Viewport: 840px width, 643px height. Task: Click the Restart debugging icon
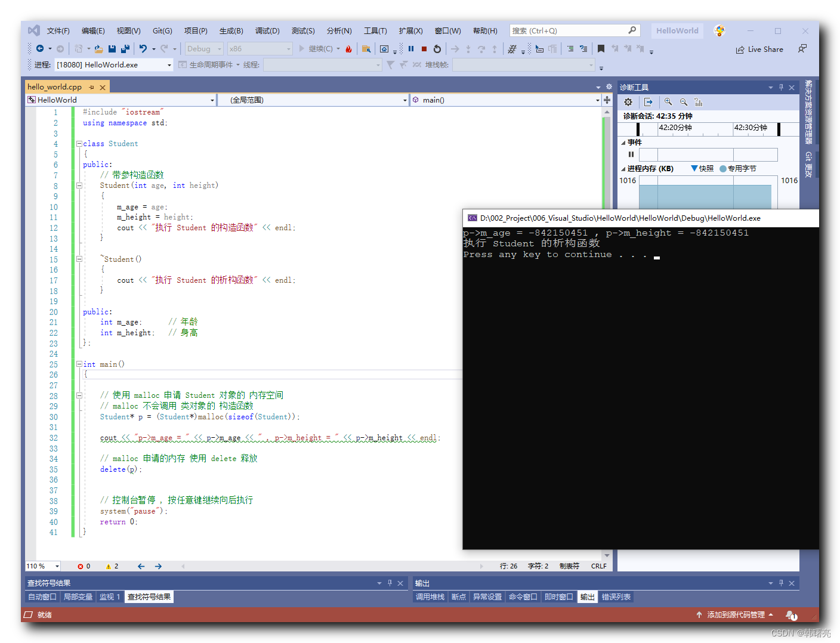click(x=437, y=49)
